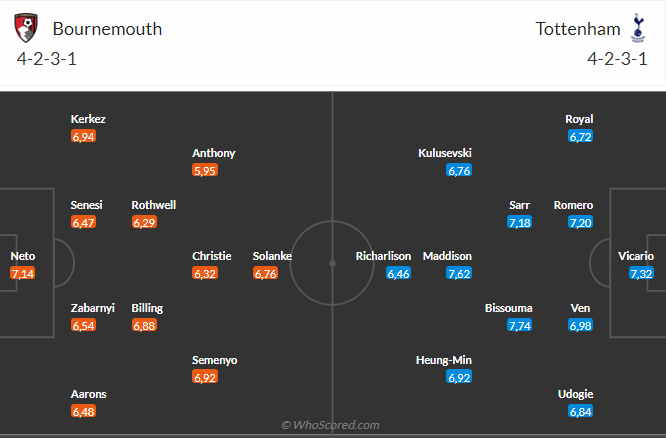Select Billing's 6,88 rating badge
666x438 pixels.
click(x=144, y=325)
